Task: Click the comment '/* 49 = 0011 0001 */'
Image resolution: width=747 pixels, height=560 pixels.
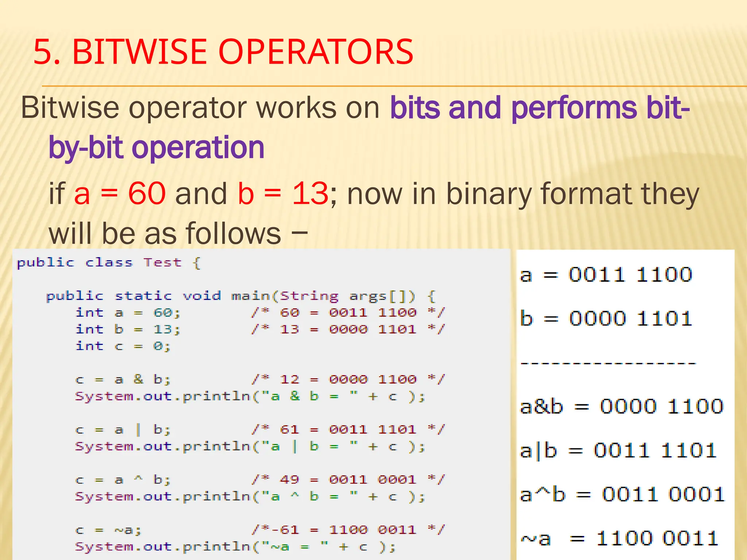Action: coord(348,479)
